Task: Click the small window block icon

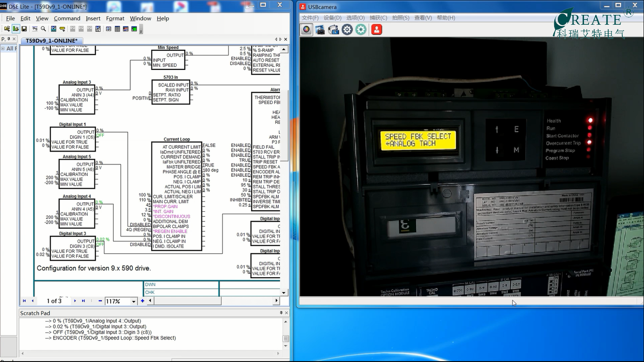Action: pos(109,29)
